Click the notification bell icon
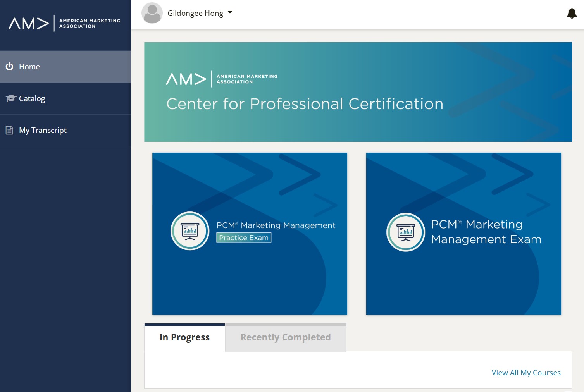Viewport: 584px width, 392px height. [572, 13]
